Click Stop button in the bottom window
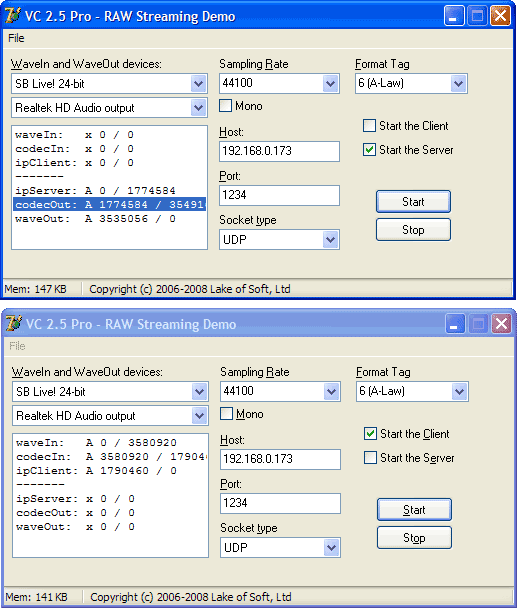Screen dimensions: 517x609 click(x=414, y=538)
